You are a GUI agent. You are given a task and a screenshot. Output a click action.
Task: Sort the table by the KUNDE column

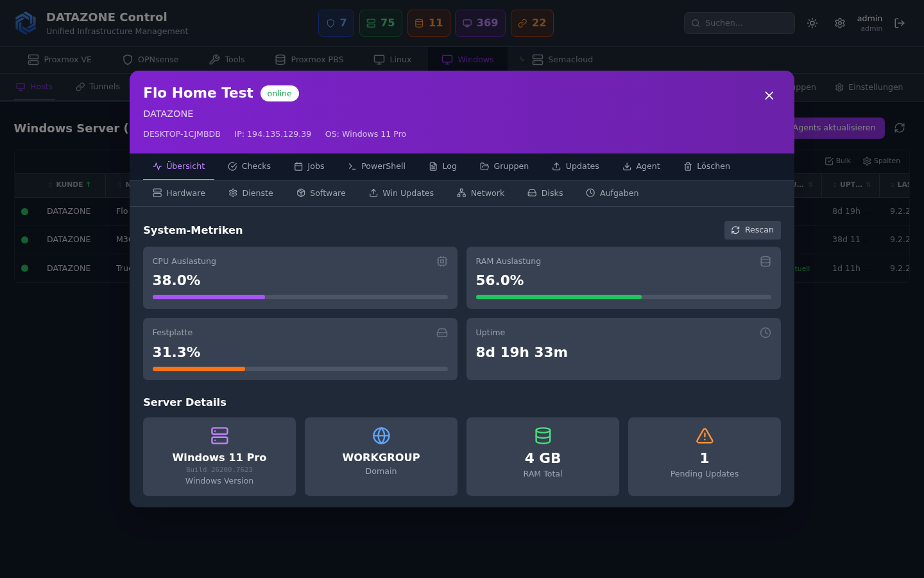70,184
